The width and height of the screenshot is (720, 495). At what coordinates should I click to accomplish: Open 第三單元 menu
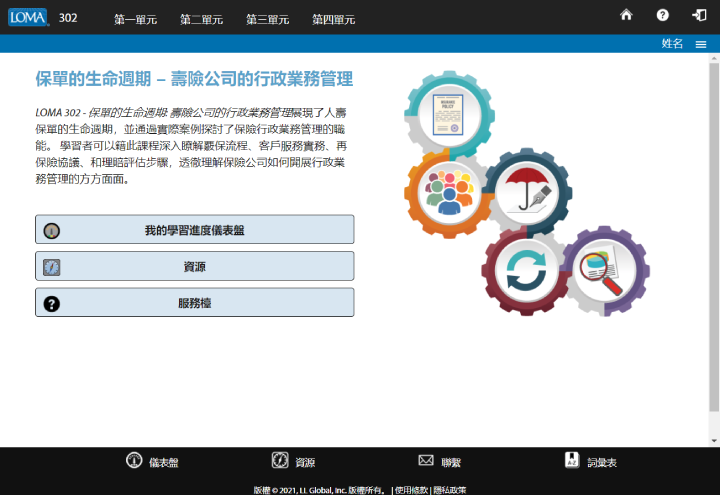tap(267, 19)
